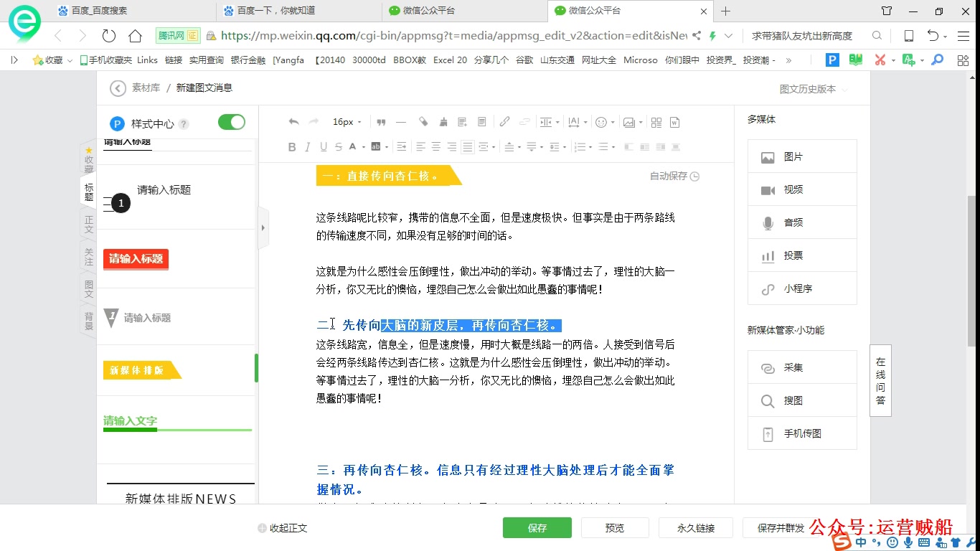The height and width of the screenshot is (551, 980).
Task: Click the blue P plugin icon
Action: pos(832,60)
